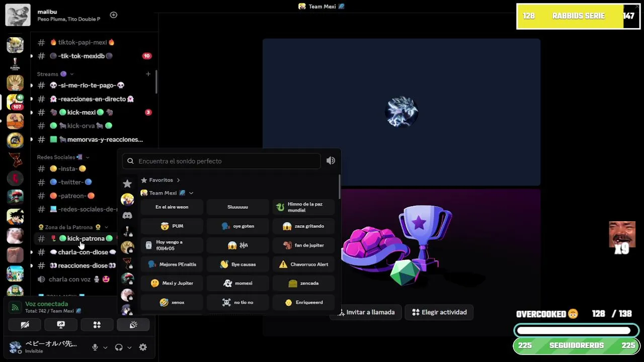Viewport: 644px width, 362px height.
Task: Play the zencada sound
Action: (303, 283)
